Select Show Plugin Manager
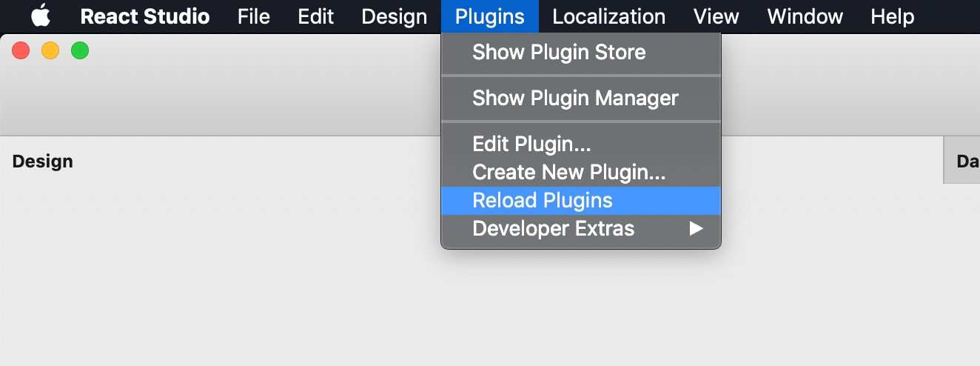 [x=575, y=98]
